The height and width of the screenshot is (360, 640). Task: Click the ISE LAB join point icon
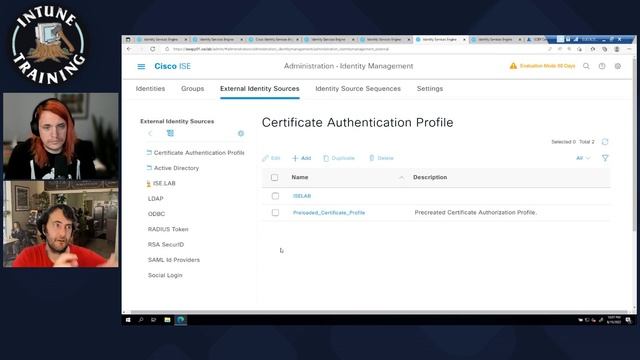[x=149, y=184]
